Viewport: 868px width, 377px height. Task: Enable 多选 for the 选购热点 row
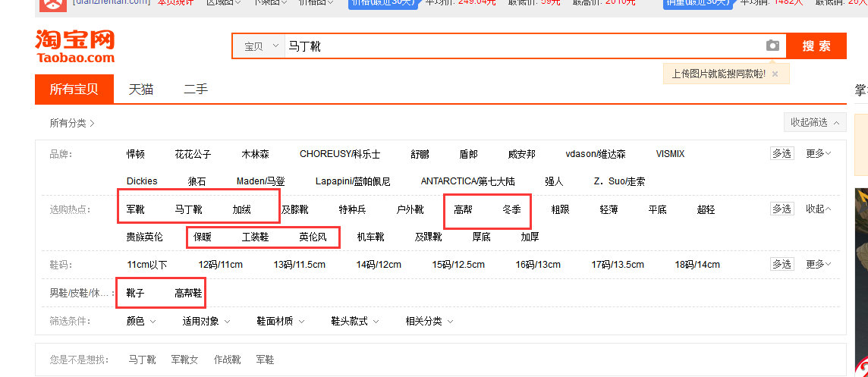(782, 209)
